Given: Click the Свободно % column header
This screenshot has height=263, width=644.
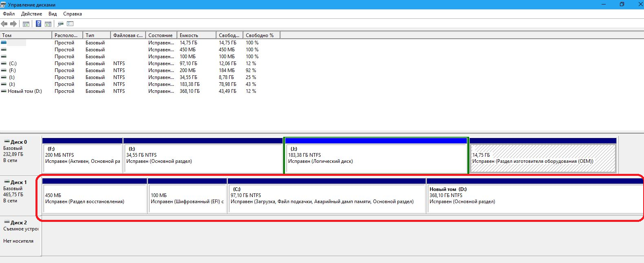Looking at the screenshot, I should click(x=261, y=35).
